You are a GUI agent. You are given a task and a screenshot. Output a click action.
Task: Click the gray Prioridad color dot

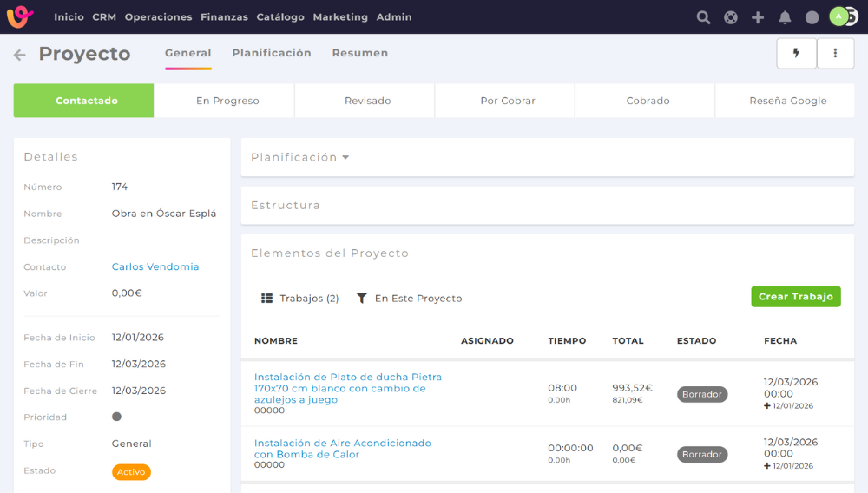point(117,417)
